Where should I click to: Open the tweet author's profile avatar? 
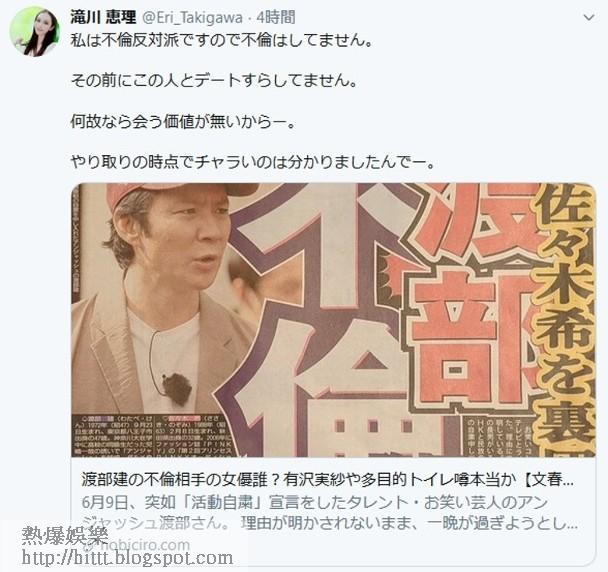[35, 31]
